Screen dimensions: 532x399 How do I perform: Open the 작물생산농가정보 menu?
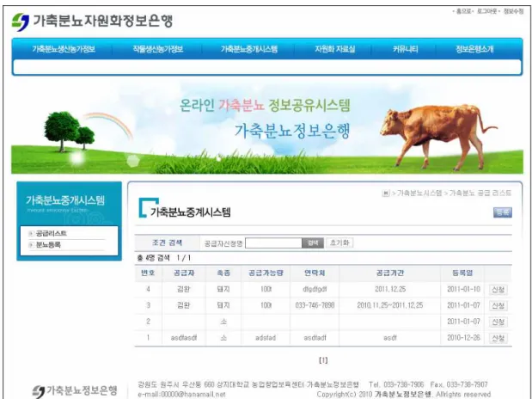(158, 49)
